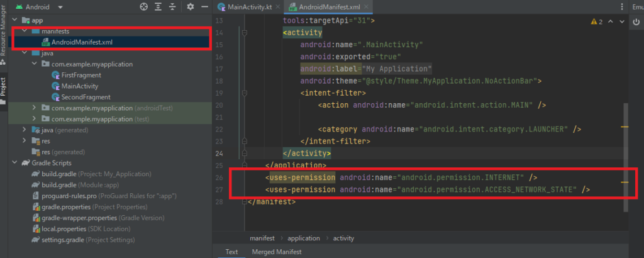Screen dimensions: 644x258
Task: Collapse the Gradle Scripts node
Action: click(14, 163)
